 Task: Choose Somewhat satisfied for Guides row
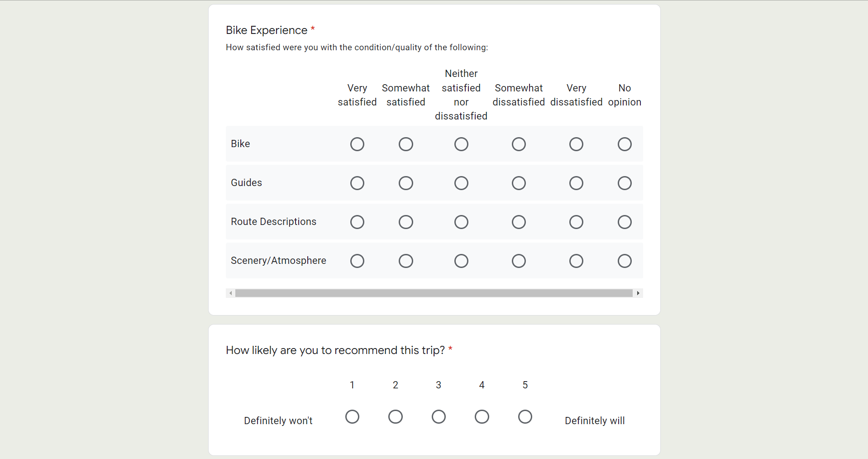click(405, 183)
